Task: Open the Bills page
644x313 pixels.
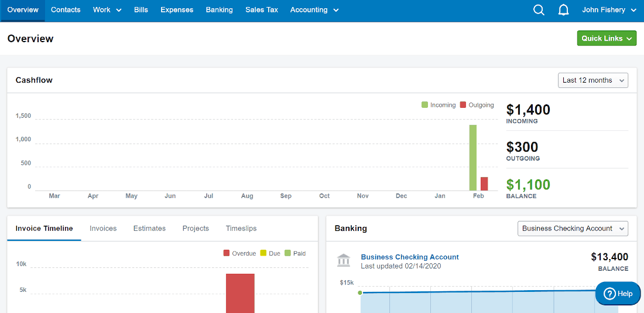Action: pyautogui.click(x=141, y=10)
